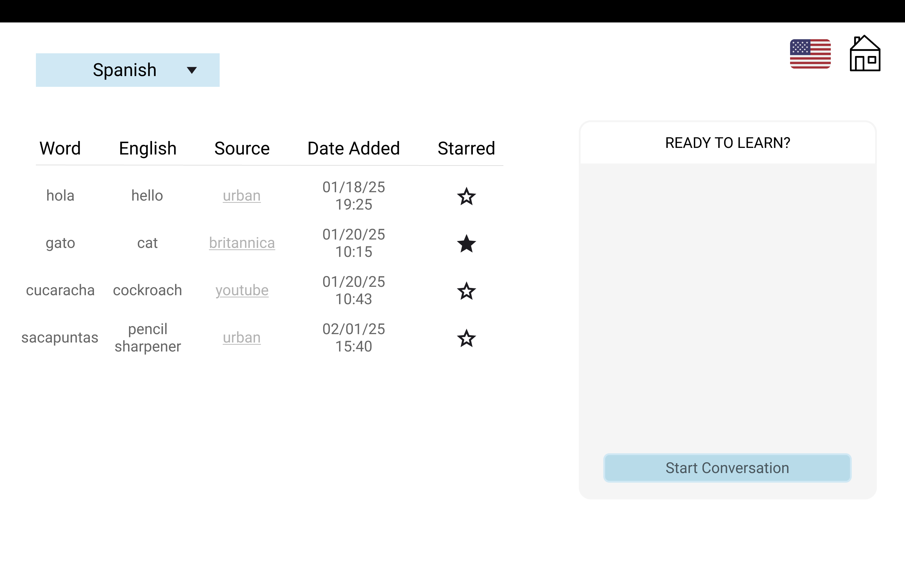Click the dropdown arrow beside Spanish
This screenshot has height=588, width=905.
[192, 70]
